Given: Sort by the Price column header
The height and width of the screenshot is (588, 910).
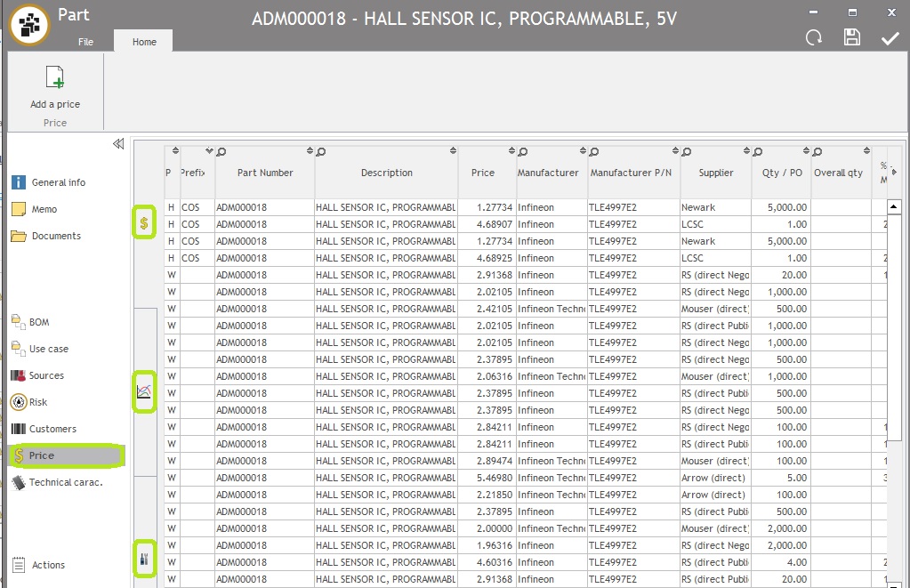Looking at the screenshot, I should tap(482, 173).
